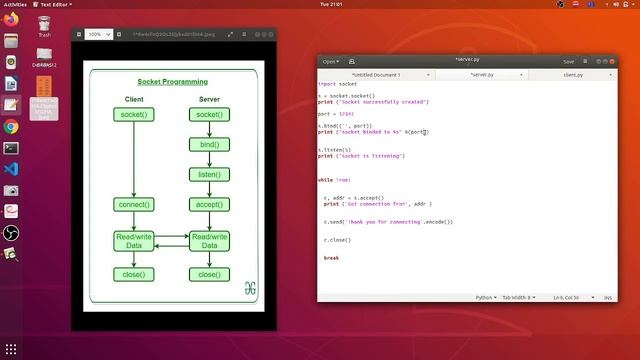Click the 'while True:' line
The image size is (640, 360).
pos(335,180)
